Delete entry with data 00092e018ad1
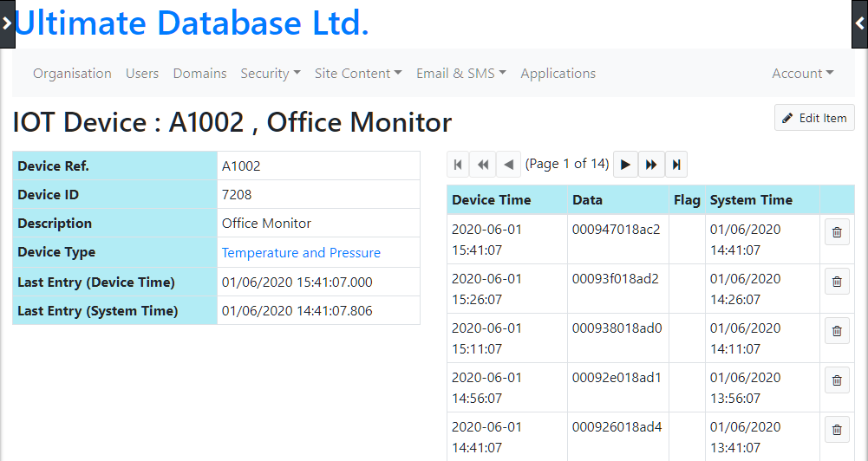Screen dimensions: 868x461 click(837, 380)
